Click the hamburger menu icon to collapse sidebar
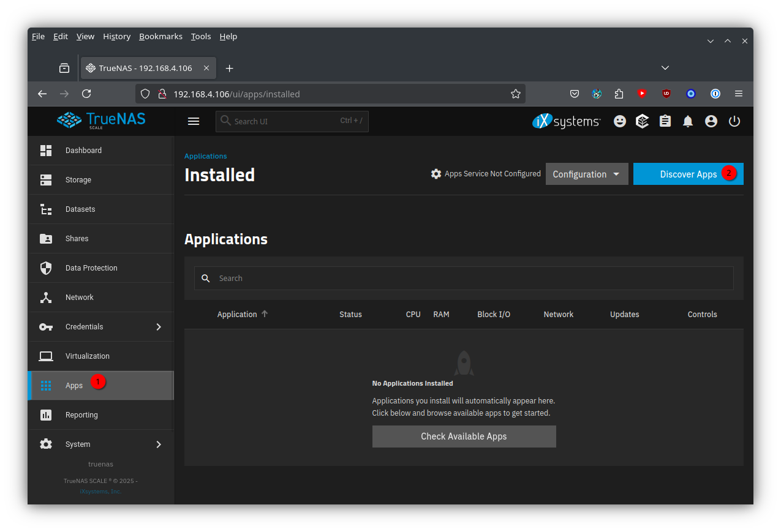 coord(194,121)
